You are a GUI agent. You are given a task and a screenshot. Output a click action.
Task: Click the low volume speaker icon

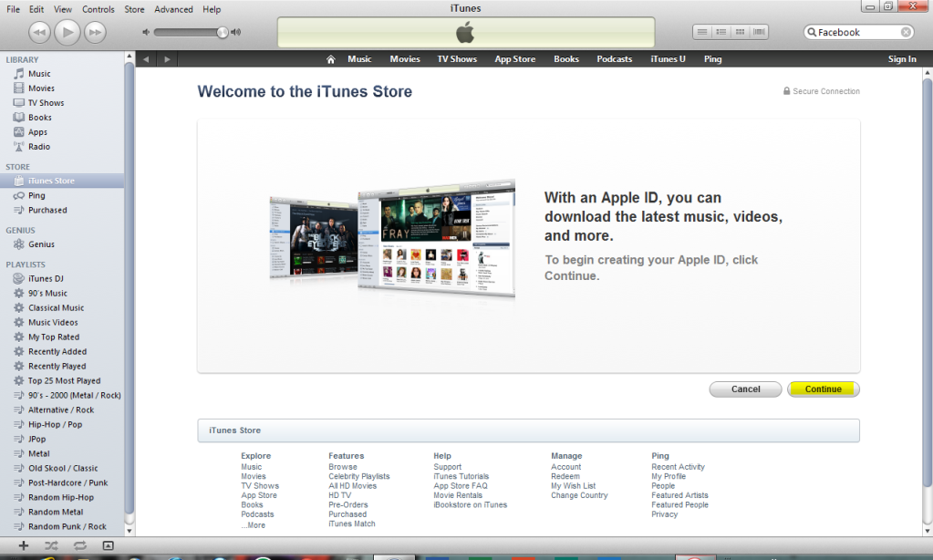(x=146, y=32)
